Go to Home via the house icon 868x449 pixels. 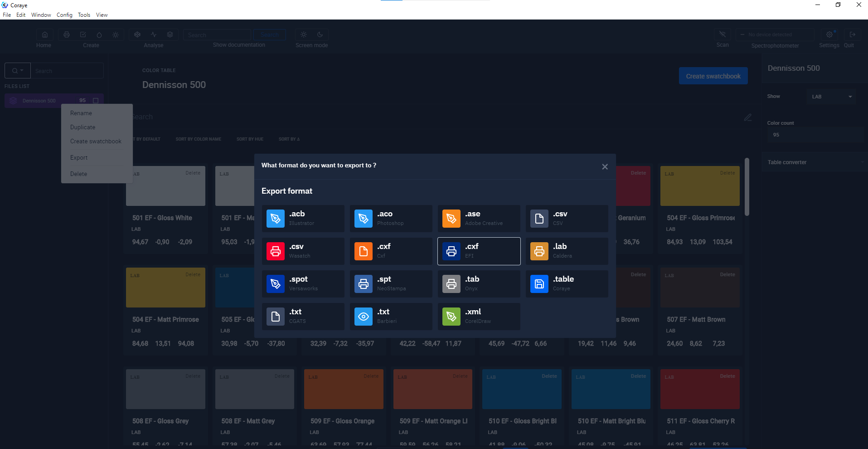(44, 35)
